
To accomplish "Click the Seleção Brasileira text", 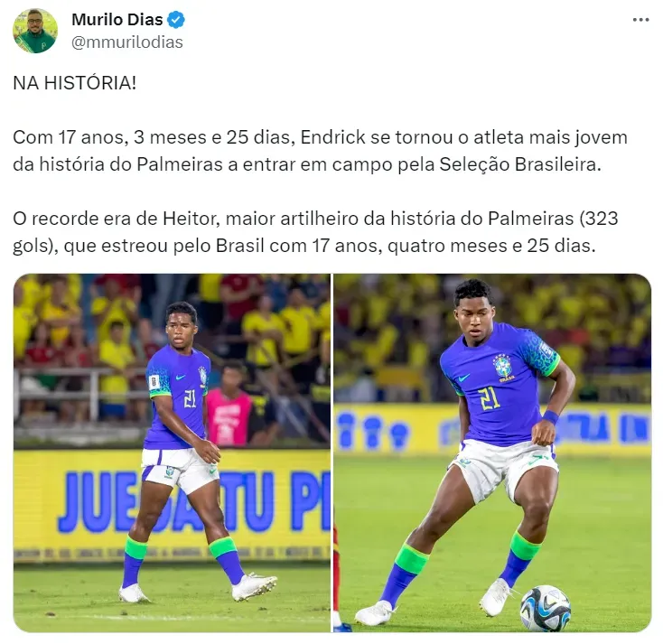I will pos(519,164).
